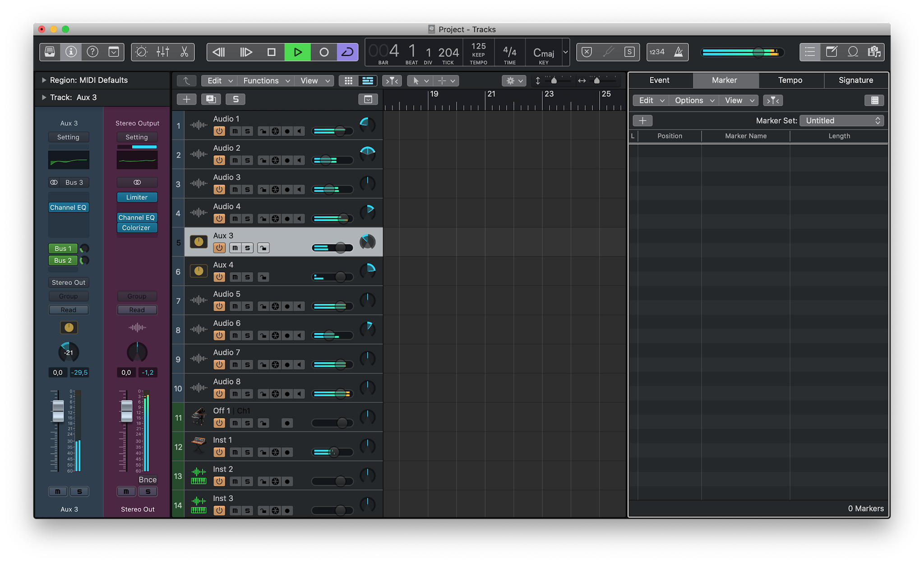Click the Bnce bounce button
This screenshot has width=924, height=563.
pos(148,479)
